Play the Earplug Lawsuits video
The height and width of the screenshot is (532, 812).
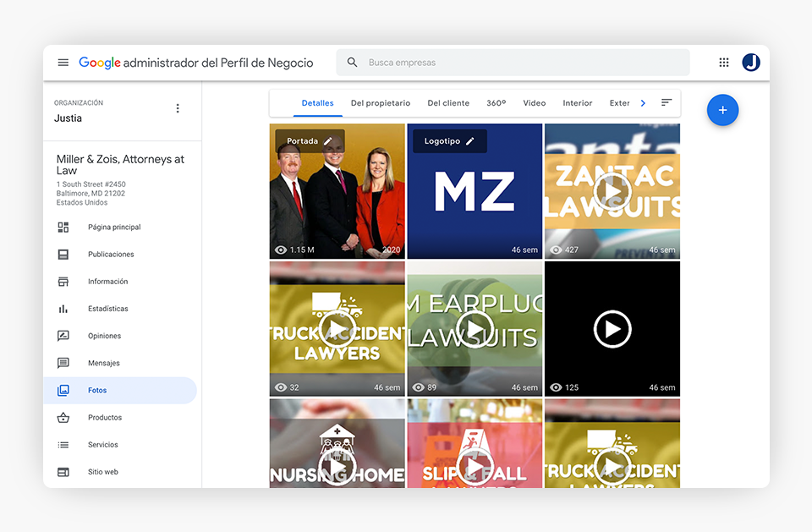tap(475, 329)
